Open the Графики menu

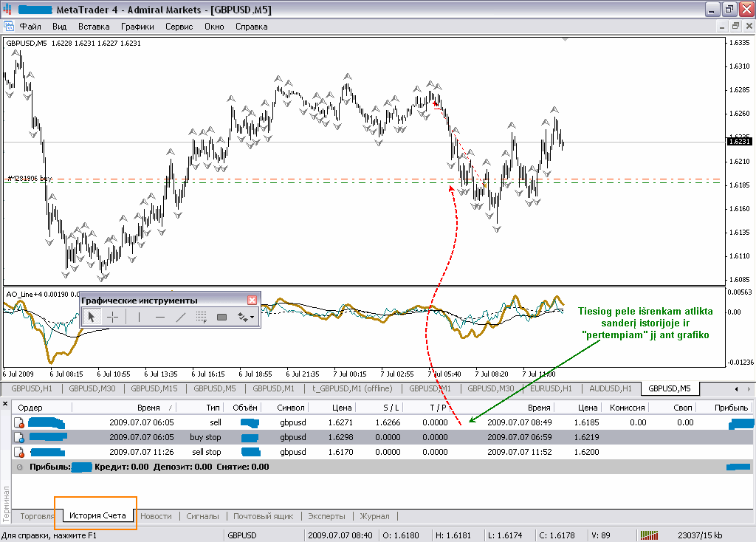pos(137,27)
